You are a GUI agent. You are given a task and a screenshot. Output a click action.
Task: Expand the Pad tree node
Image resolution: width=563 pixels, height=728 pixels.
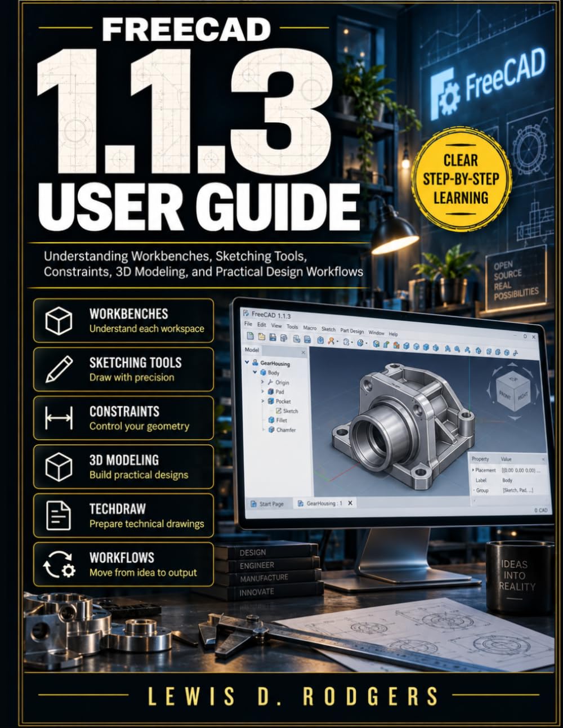click(x=262, y=391)
